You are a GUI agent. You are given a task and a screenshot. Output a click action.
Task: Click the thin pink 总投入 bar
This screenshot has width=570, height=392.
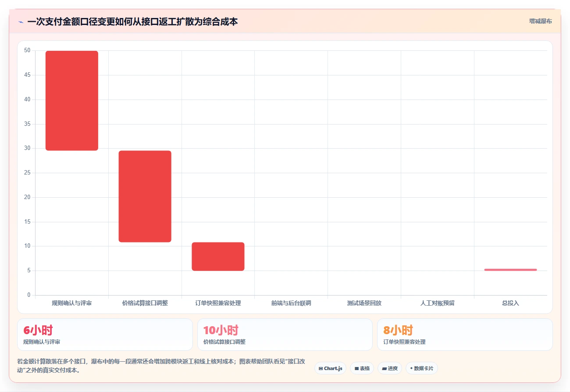point(510,270)
